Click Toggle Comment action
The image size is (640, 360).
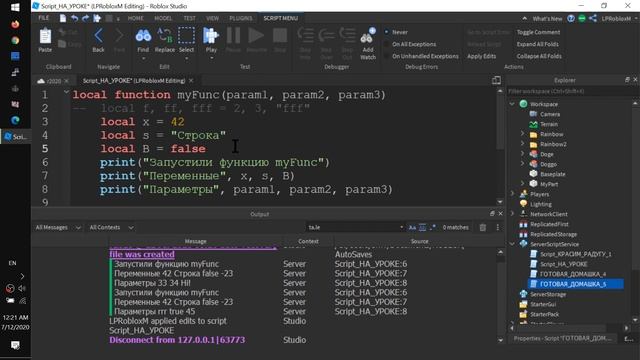coord(538,32)
